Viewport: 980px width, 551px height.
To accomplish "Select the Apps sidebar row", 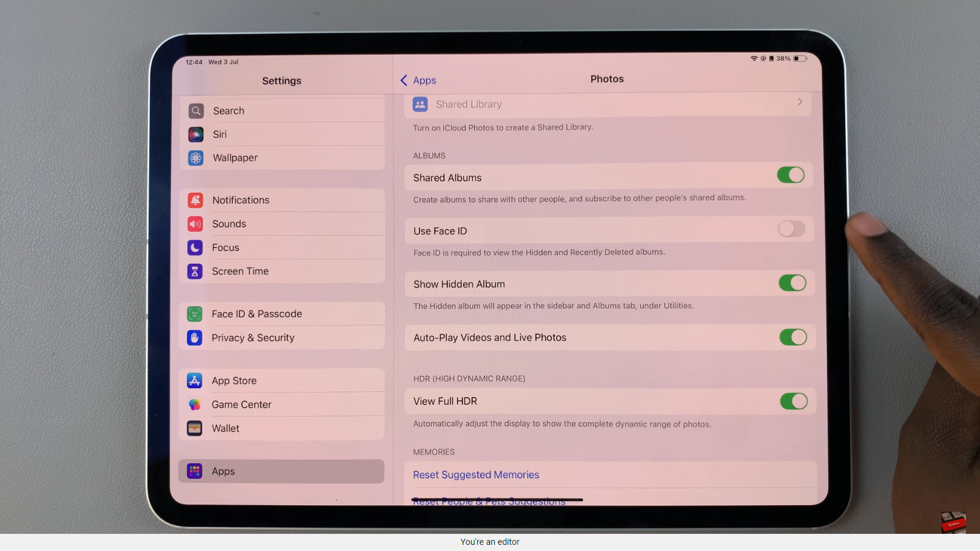I will [x=281, y=471].
